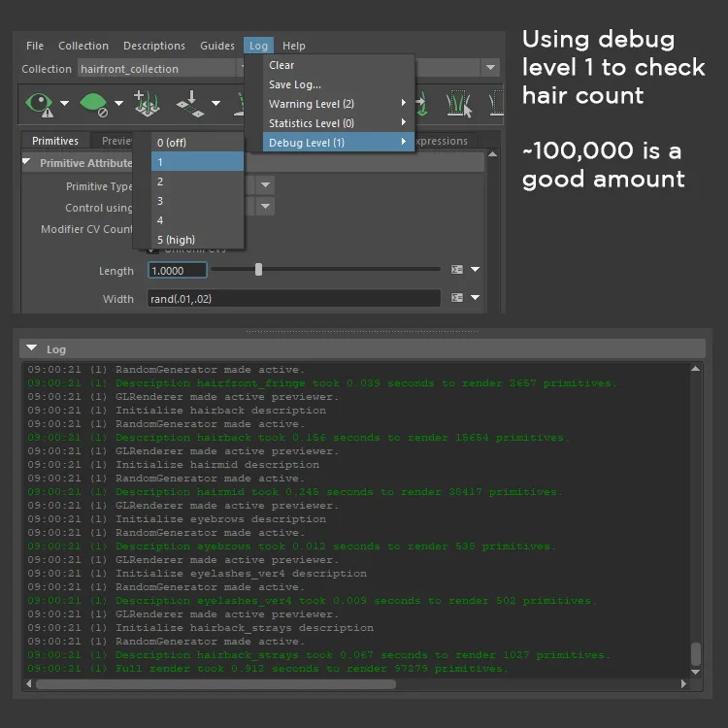Close the open Log menu
Viewport: 728px width, 728px height.
[x=258, y=46]
